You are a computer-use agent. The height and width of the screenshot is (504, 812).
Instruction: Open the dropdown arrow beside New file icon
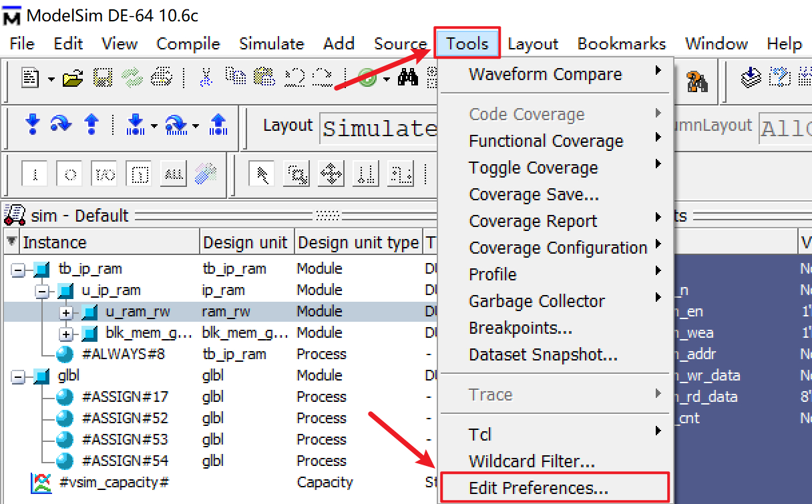pyautogui.click(x=51, y=79)
